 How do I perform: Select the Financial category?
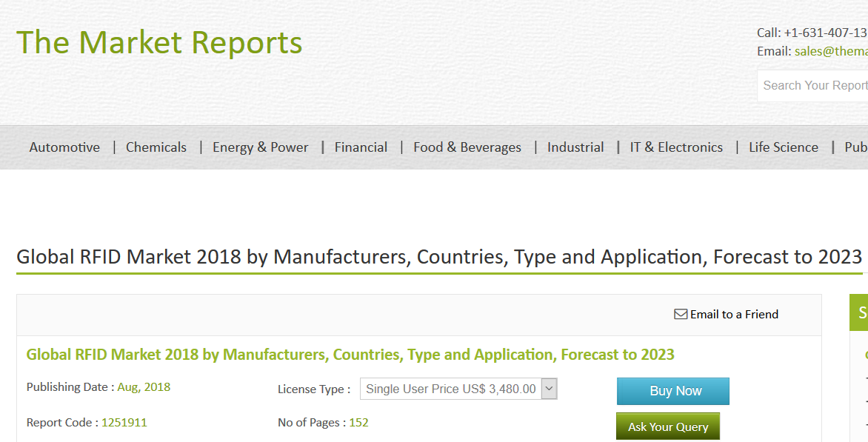pyautogui.click(x=361, y=147)
